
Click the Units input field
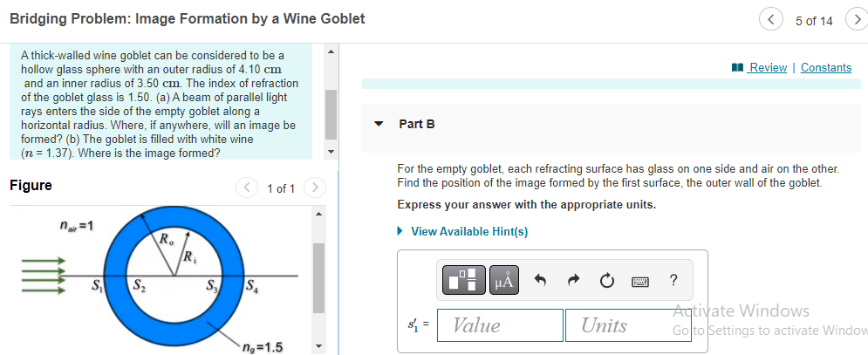(628, 325)
